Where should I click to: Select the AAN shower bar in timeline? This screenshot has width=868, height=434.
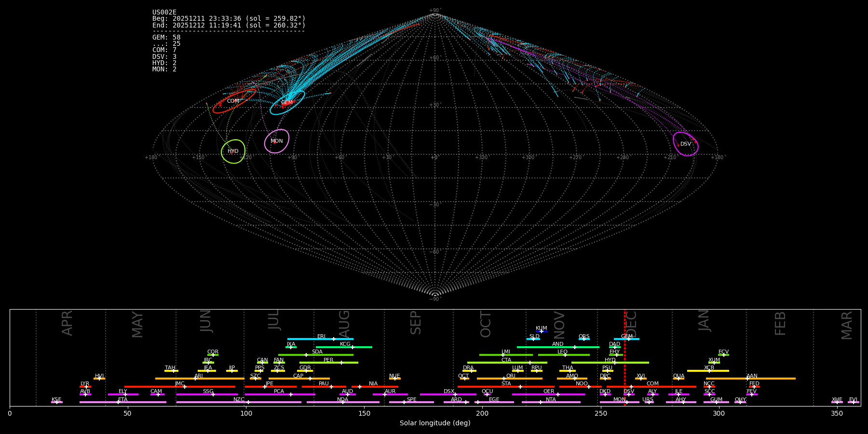coord(751,379)
